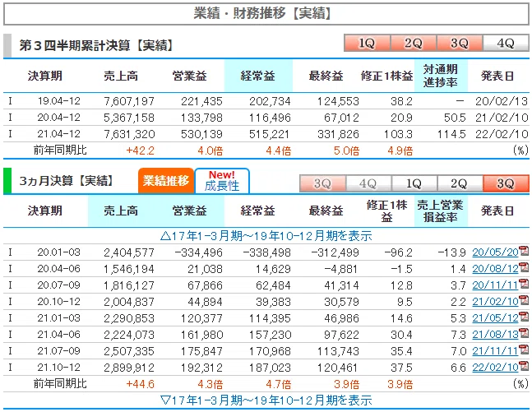Select sales value 2,899,912
The image size is (532, 412).
(x=129, y=368)
